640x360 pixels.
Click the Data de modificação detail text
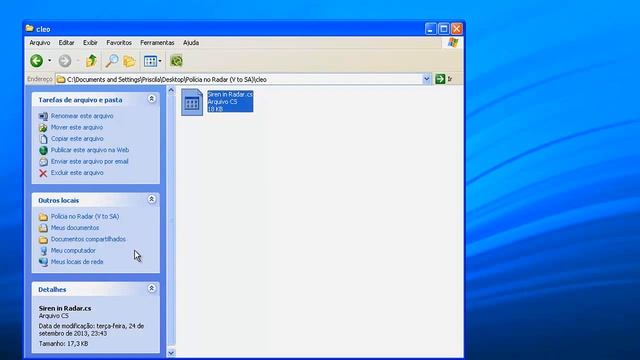[x=91, y=329]
